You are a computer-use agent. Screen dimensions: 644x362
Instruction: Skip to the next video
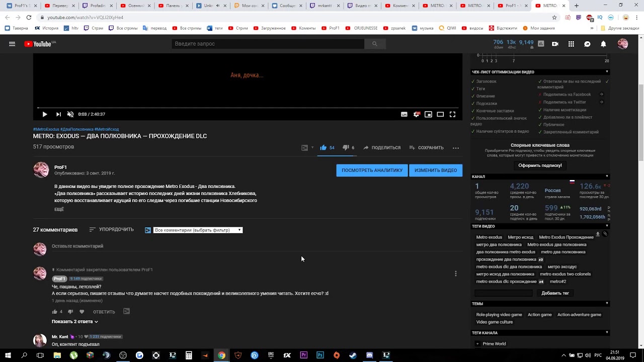click(x=58, y=114)
